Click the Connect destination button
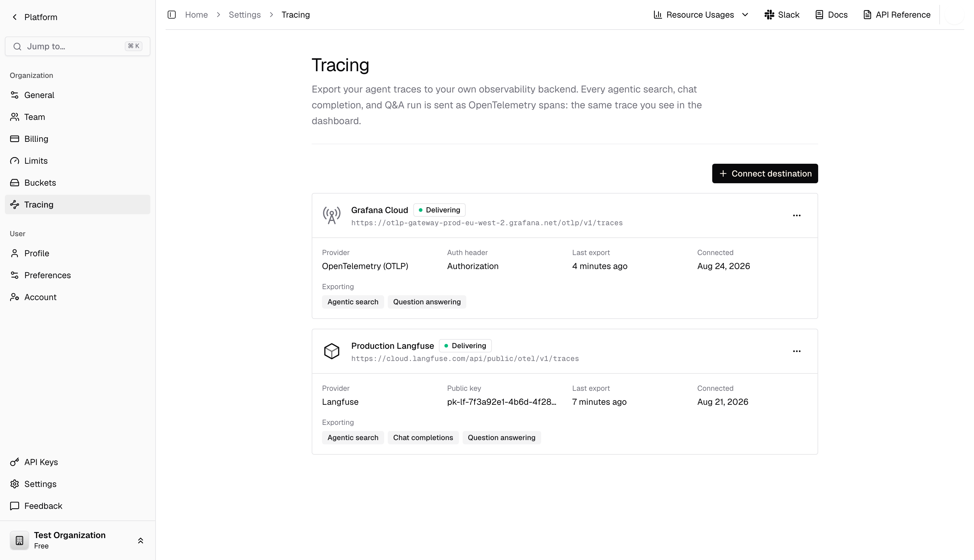This screenshot has height=560, width=974. pyautogui.click(x=765, y=173)
